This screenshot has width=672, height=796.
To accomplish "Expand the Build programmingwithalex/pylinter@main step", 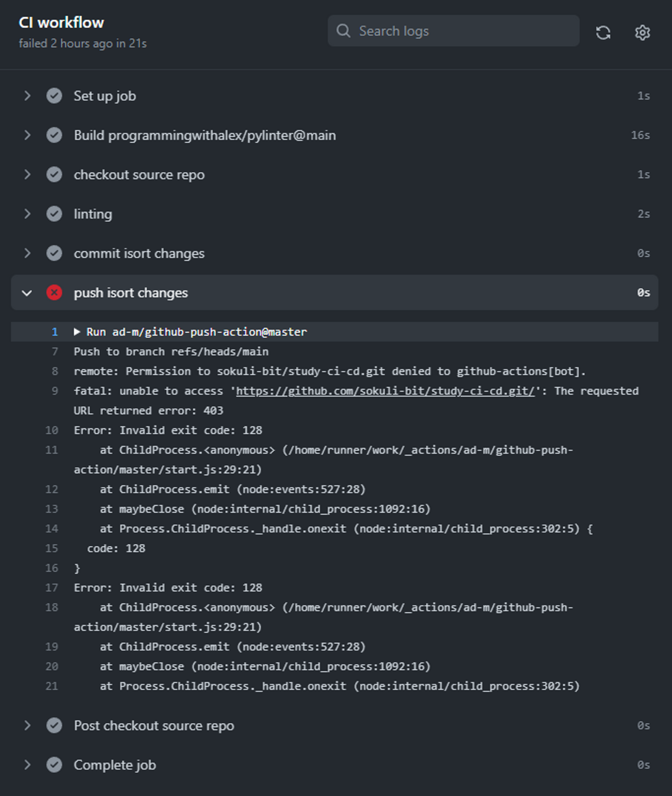I will (x=27, y=135).
